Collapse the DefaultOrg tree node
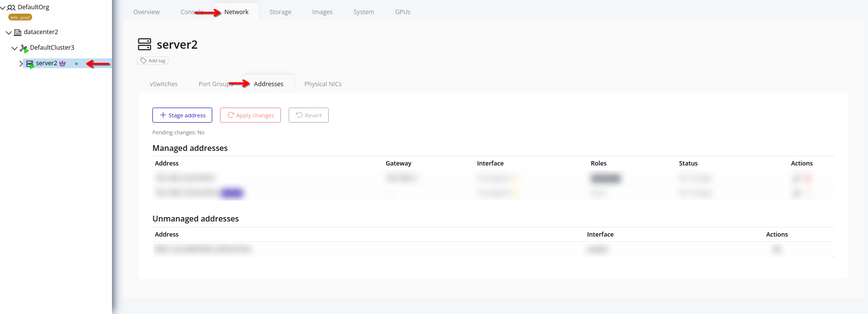The height and width of the screenshot is (314, 868). 3,8
